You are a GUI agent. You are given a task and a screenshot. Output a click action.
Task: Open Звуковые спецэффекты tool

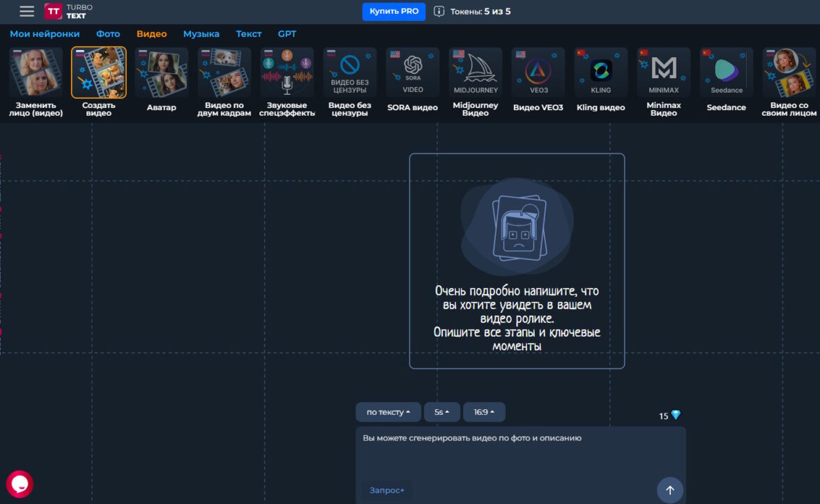287,80
